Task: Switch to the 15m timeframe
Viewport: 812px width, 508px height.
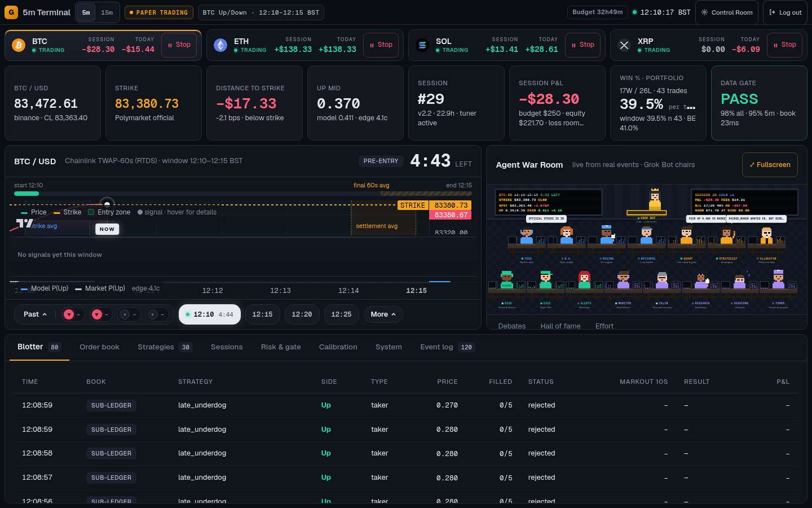Action: [107, 12]
